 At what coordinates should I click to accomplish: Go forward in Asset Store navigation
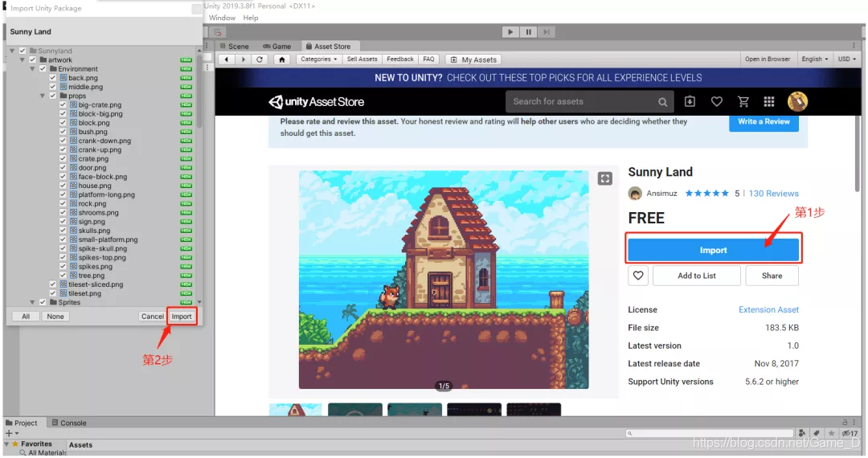243,59
